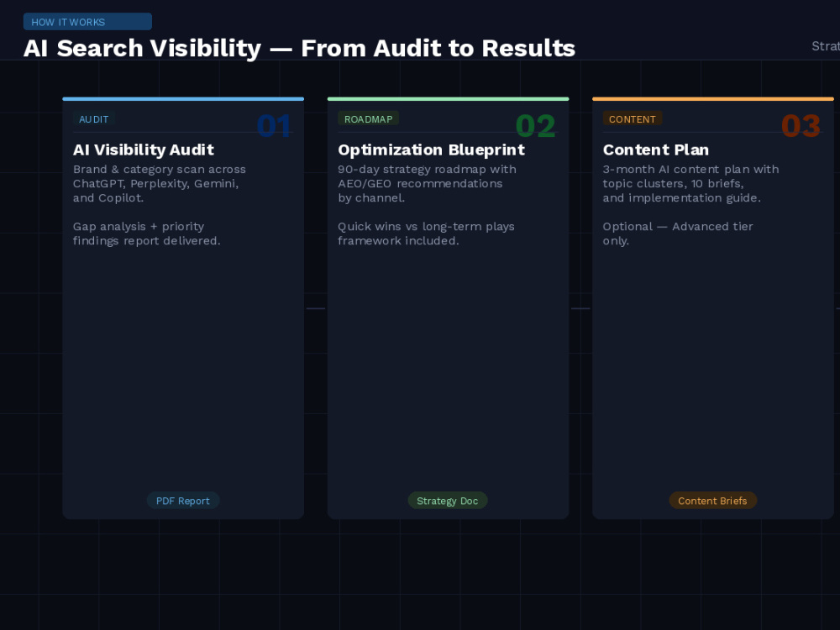This screenshot has height=630, width=840.
Task: Click the ROADMAP tag label
Action: click(368, 119)
